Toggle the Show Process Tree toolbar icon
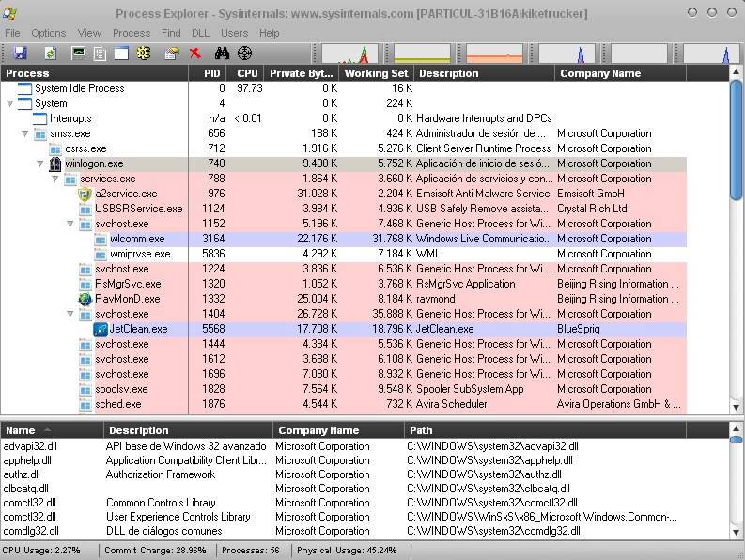The height and width of the screenshot is (560, 745). tap(100, 54)
